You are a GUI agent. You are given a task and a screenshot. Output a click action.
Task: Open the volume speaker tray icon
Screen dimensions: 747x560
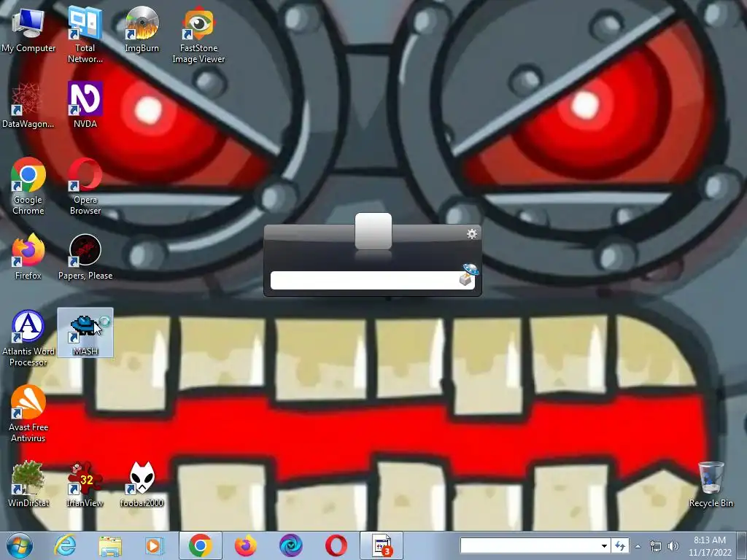(673, 546)
